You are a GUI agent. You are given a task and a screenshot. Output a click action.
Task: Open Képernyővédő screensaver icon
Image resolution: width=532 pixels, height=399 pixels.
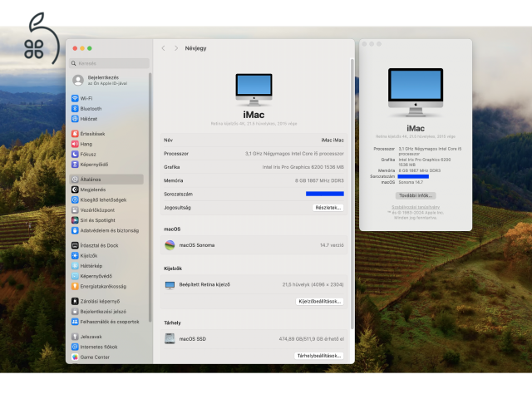click(75, 276)
